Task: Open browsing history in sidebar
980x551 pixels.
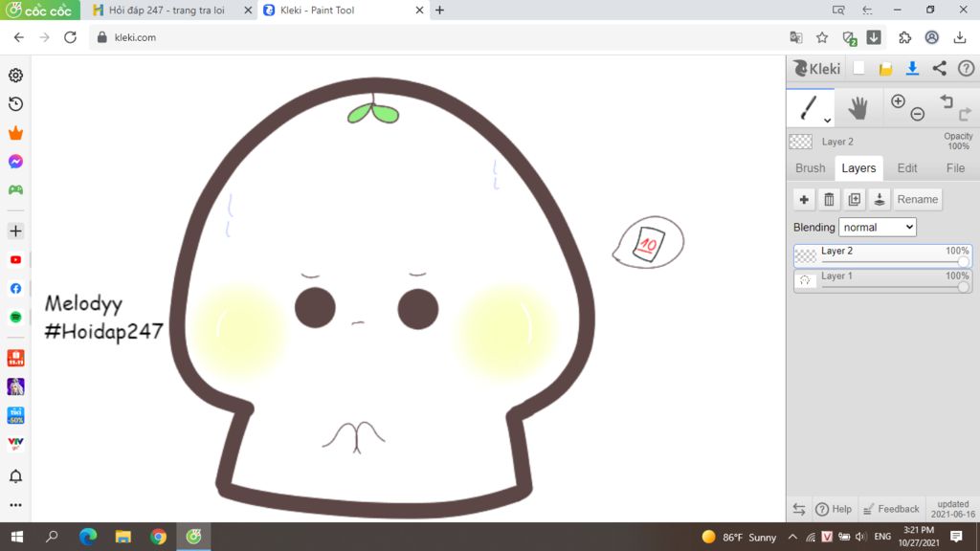Action: pyautogui.click(x=15, y=103)
